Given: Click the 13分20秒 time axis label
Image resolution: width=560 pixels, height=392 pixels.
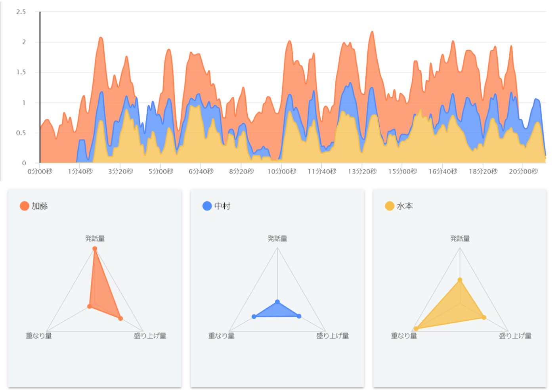Looking at the screenshot, I should pyautogui.click(x=362, y=172).
